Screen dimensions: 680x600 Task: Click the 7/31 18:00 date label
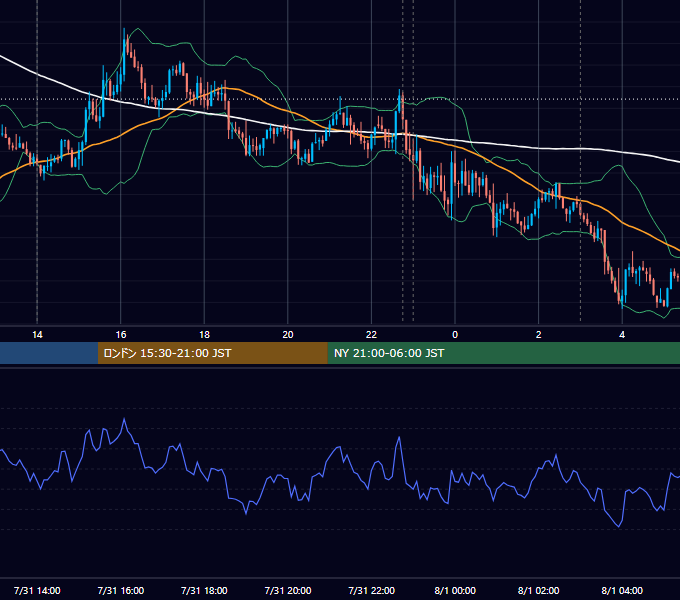tap(204, 590)
